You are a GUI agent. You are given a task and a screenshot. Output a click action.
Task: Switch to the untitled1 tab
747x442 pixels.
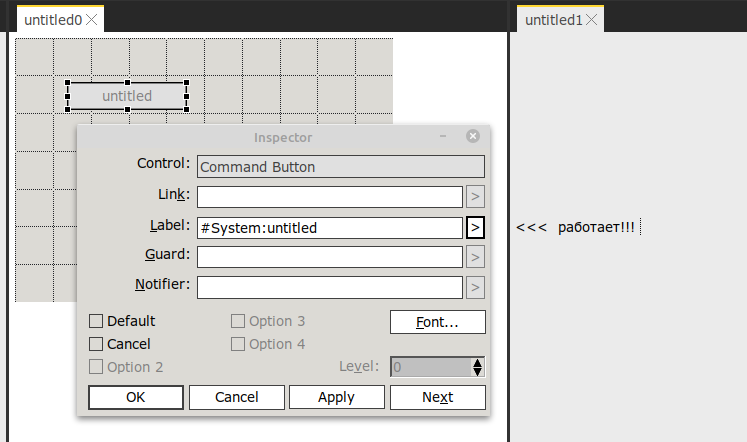(553, 20)
